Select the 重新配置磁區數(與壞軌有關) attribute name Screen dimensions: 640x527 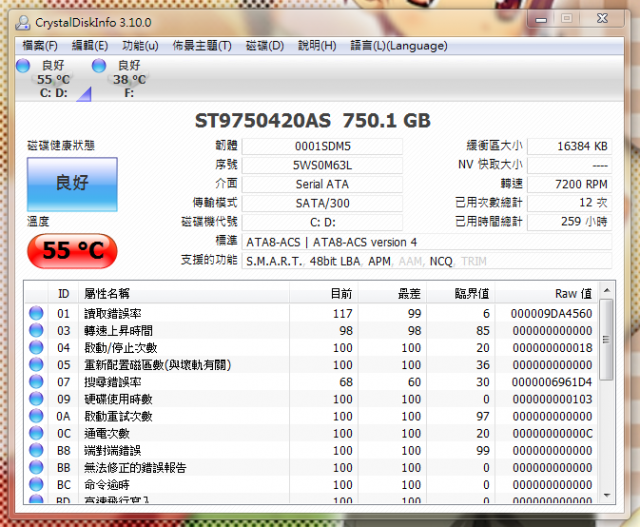click(x=158, y=365)
